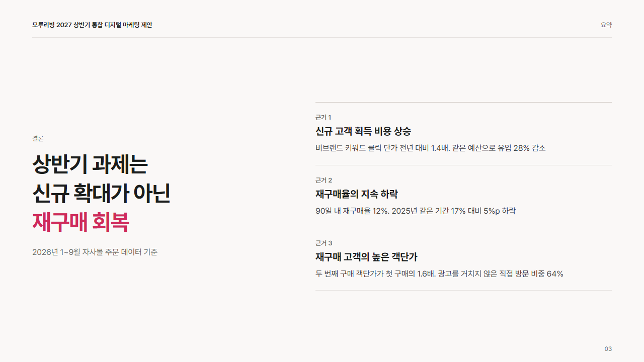Click the header title '모루리빙 2027 상반기 통합 디지털 마케팅 제안'

92,25
